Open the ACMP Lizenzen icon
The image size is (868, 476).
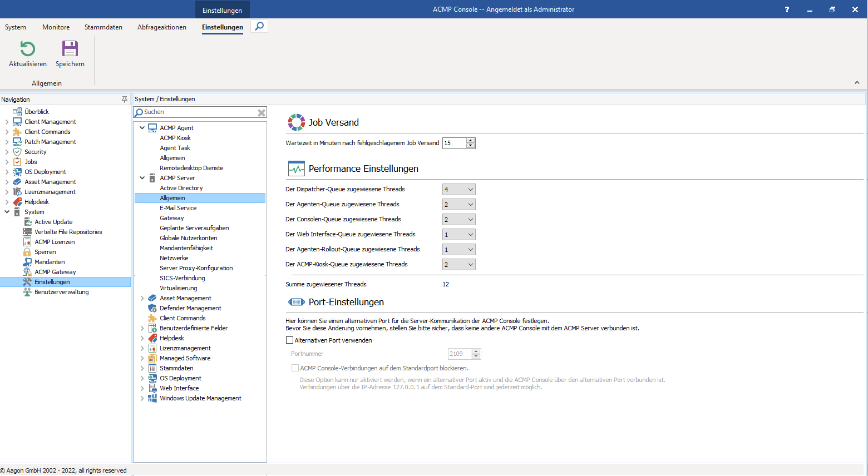tap(27, 242)
